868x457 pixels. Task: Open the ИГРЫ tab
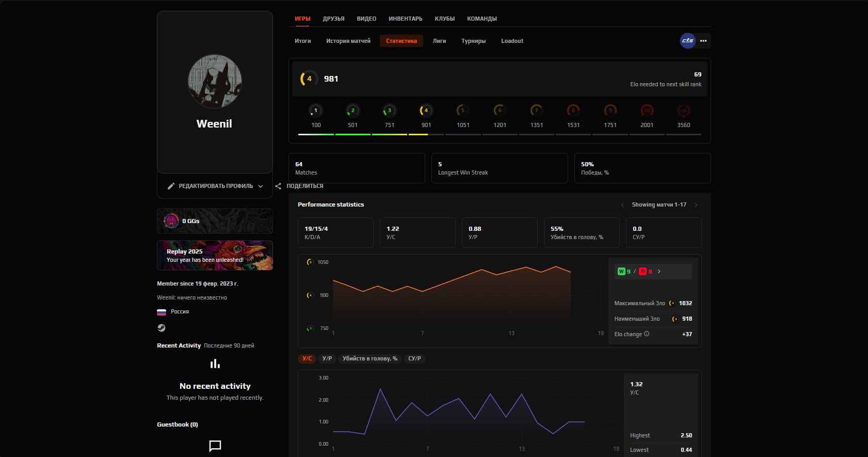pos(302,19)
